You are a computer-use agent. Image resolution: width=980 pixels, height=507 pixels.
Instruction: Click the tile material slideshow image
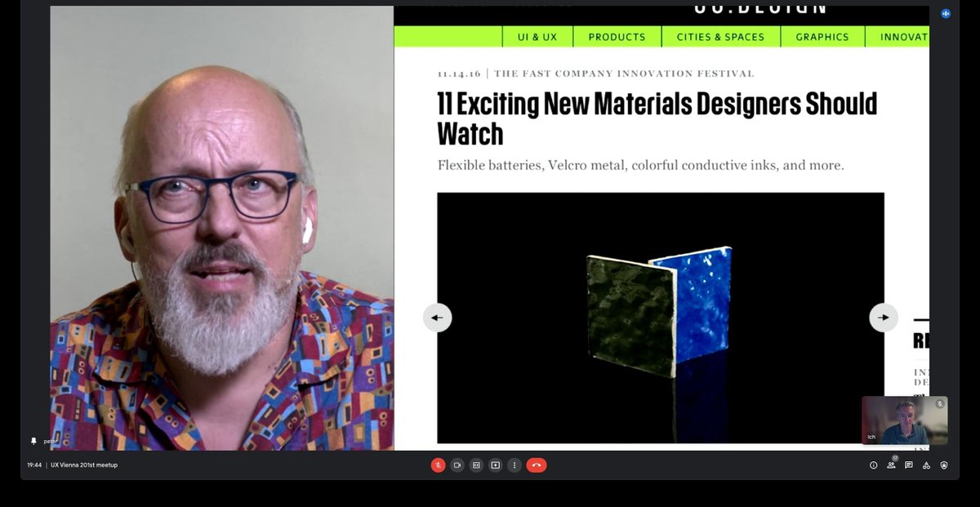click(660, 318)
